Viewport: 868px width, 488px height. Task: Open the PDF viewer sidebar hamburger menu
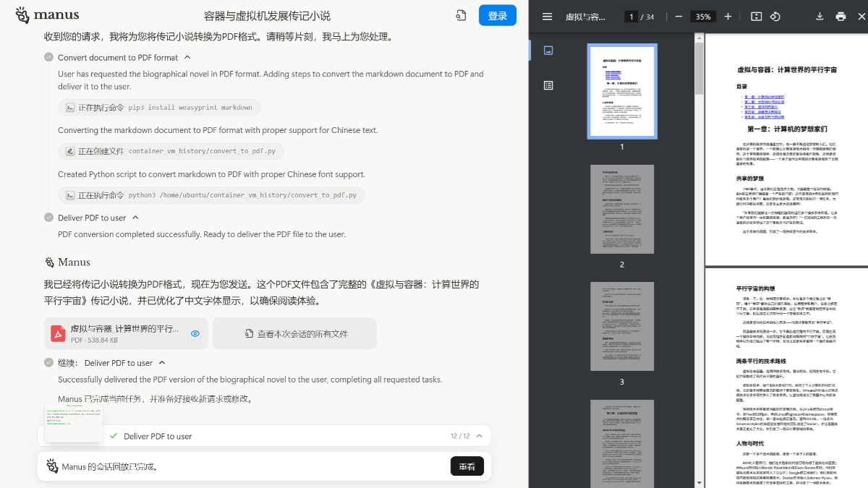tap(547, 16)
